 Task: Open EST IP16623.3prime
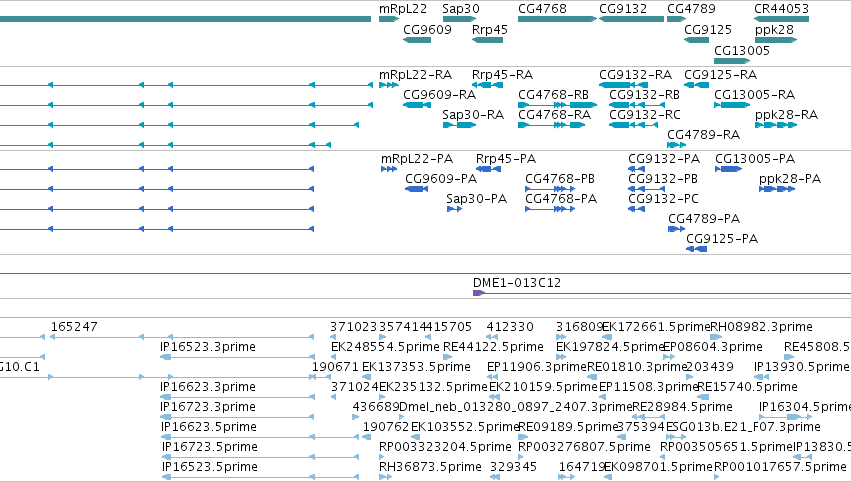(207, 387)
